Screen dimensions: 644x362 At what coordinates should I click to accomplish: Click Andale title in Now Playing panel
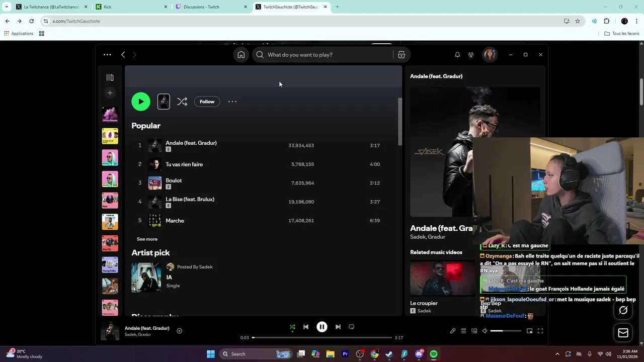point(441,228)
